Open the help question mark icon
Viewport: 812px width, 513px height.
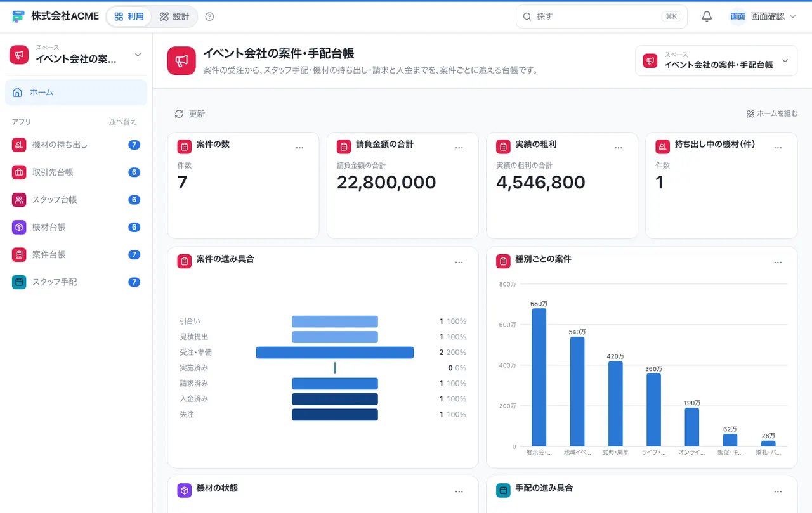[210, 16]
